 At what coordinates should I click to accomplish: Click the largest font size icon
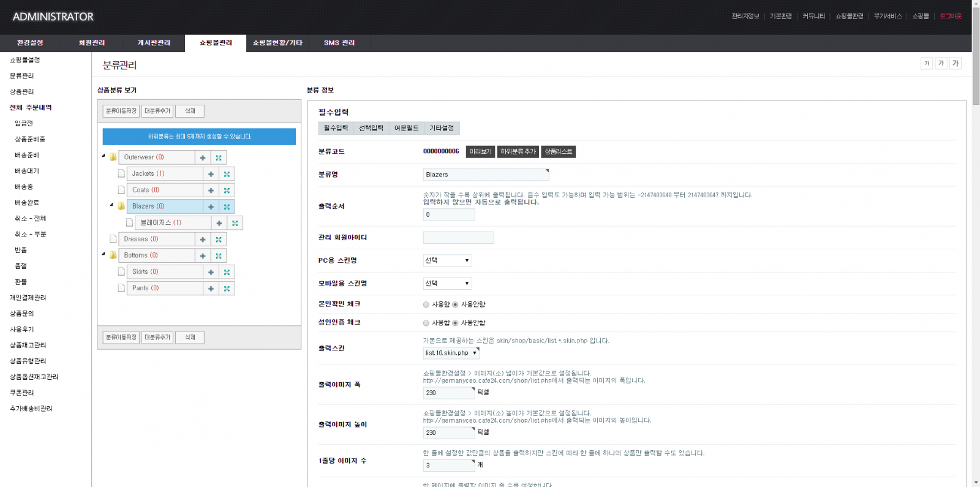(x=956, y=63)
